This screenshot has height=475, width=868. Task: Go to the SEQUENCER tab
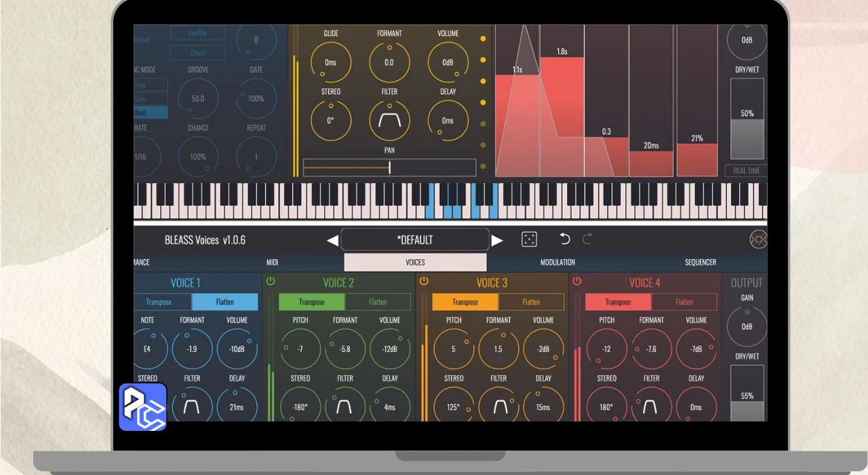click(700, 263)
